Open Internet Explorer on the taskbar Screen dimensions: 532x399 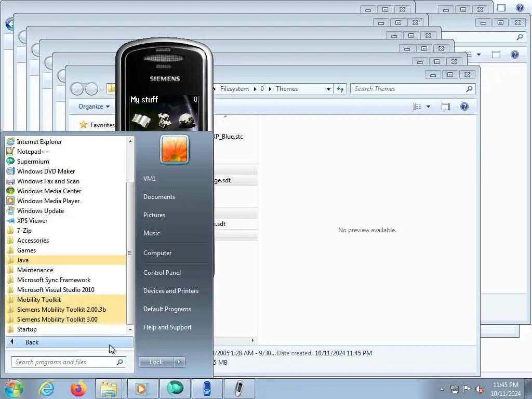[x=46, y=389]
